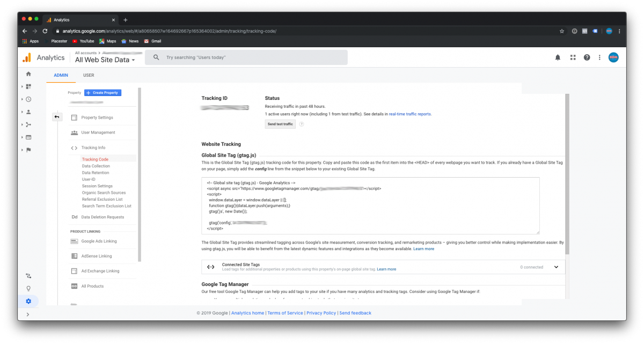Click the Analytics notifications bell icon
Viewport: 644px width, 344px height.
(558, 57)
